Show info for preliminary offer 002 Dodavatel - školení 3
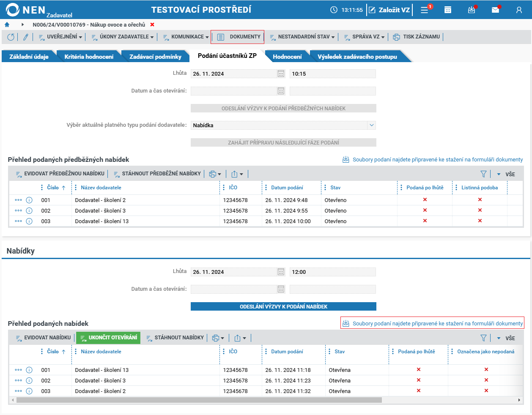 29,211
